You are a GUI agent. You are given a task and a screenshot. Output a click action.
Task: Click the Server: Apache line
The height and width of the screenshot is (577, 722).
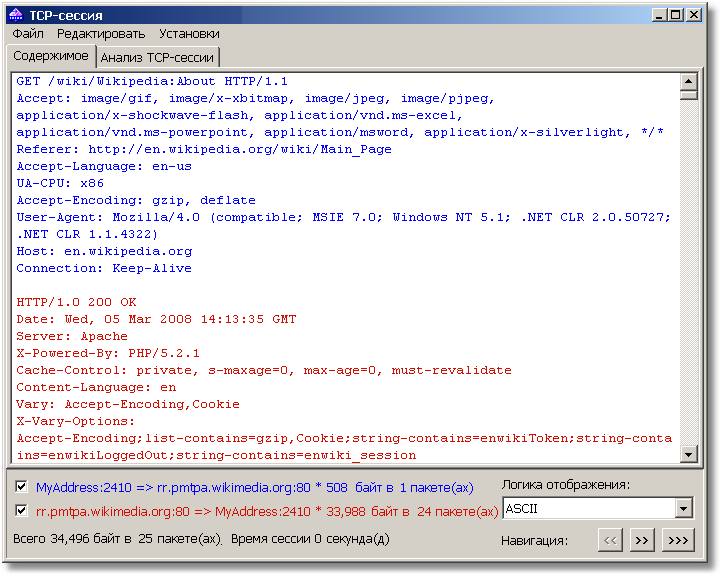(x=72, y=336)
